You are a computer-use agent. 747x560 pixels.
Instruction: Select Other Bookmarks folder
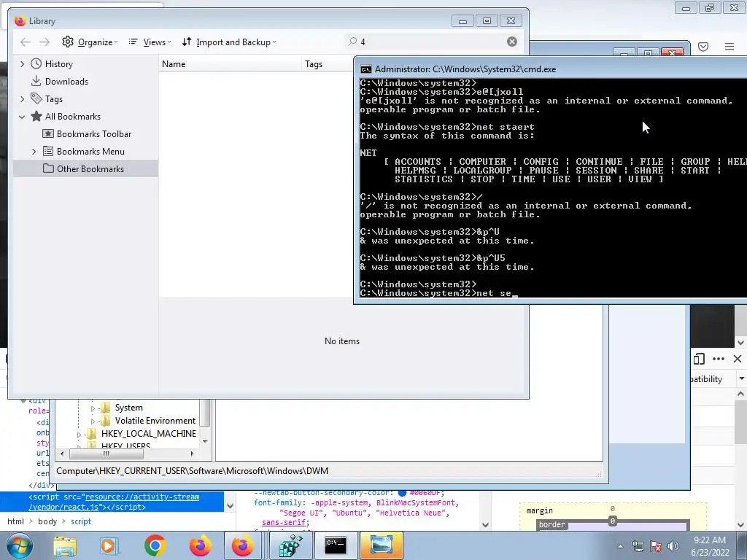[90, 169]
